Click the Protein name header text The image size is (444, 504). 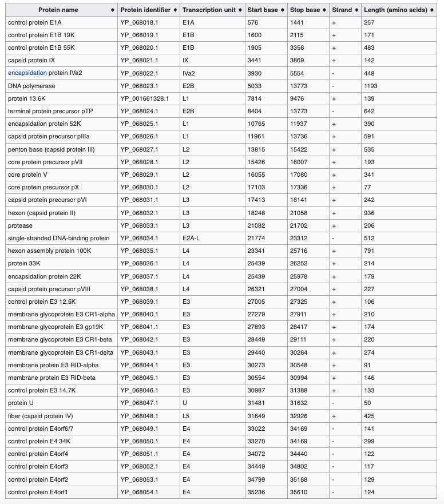click(x=58, y=10)
